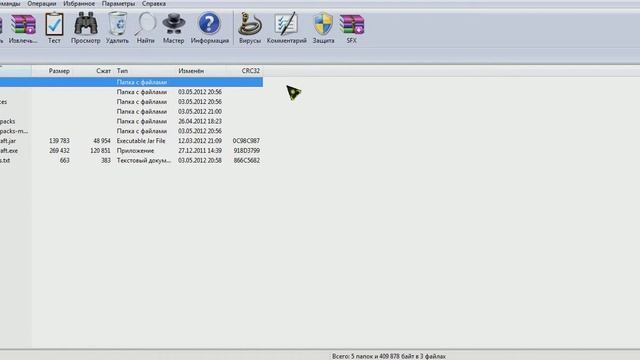Click the Извлечь (Extract) toolbar icon

coord(23,28)
